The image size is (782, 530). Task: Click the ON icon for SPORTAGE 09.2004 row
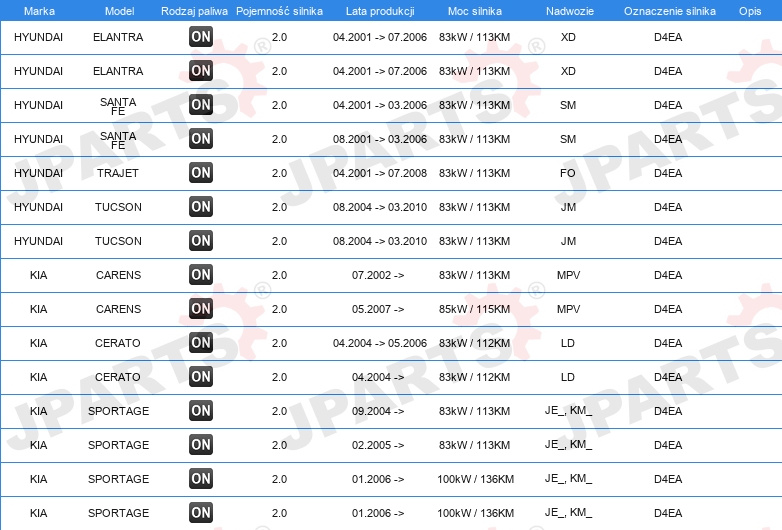click(x=201, y=411)
